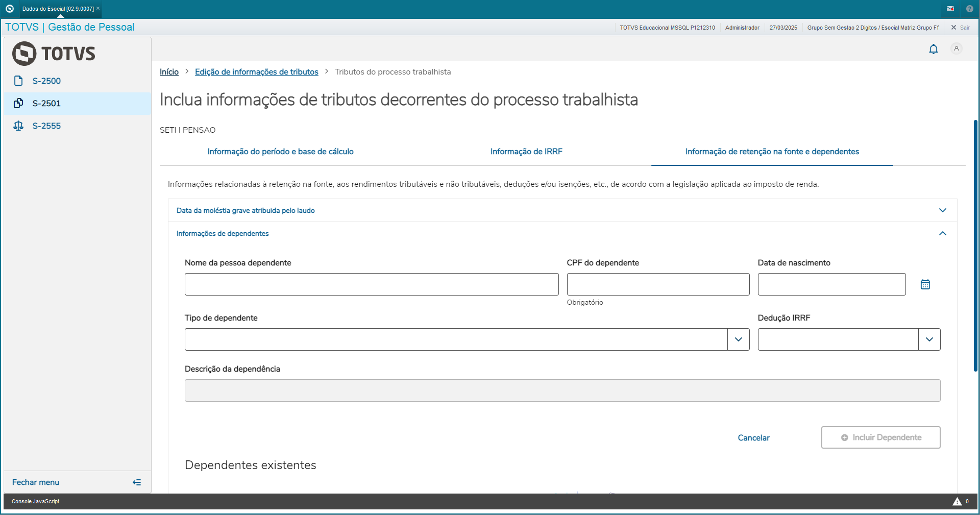Click the help question mark icon
980x515 pixels.
tap(969, 9)
